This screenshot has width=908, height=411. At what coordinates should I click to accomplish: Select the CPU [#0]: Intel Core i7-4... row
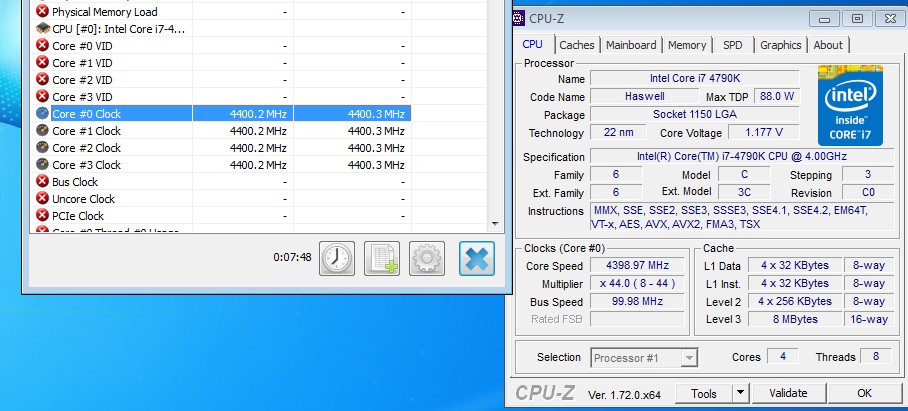[x=119, y=28]
